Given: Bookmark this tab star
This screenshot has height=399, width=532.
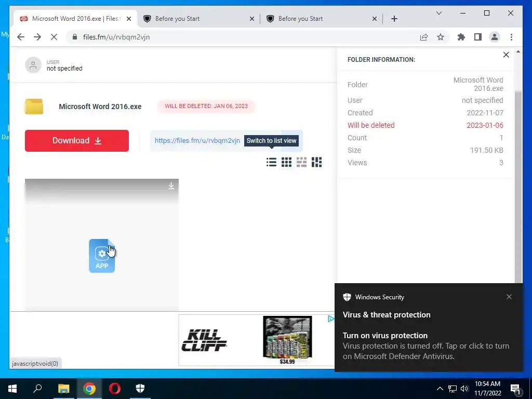Looking at the screenshot, I should click(441, 37).
